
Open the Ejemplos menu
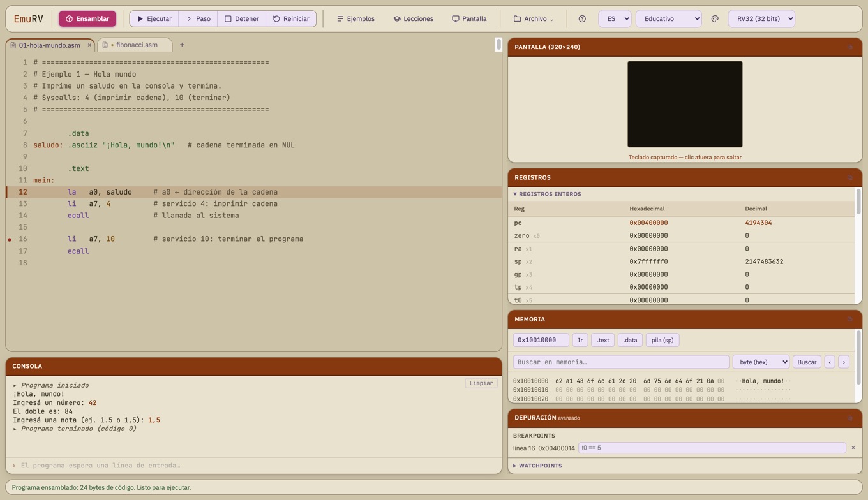[x=355, y=19]
